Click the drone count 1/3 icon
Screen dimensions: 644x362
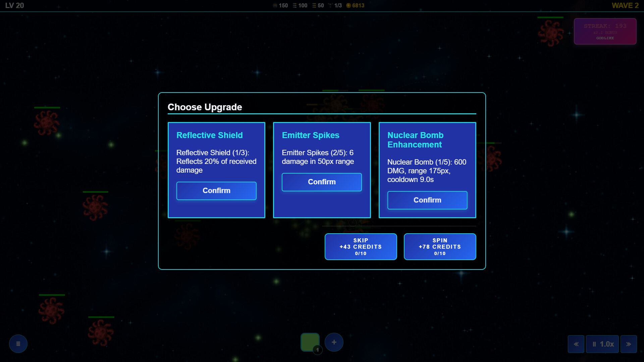click(x=330, y=5)
